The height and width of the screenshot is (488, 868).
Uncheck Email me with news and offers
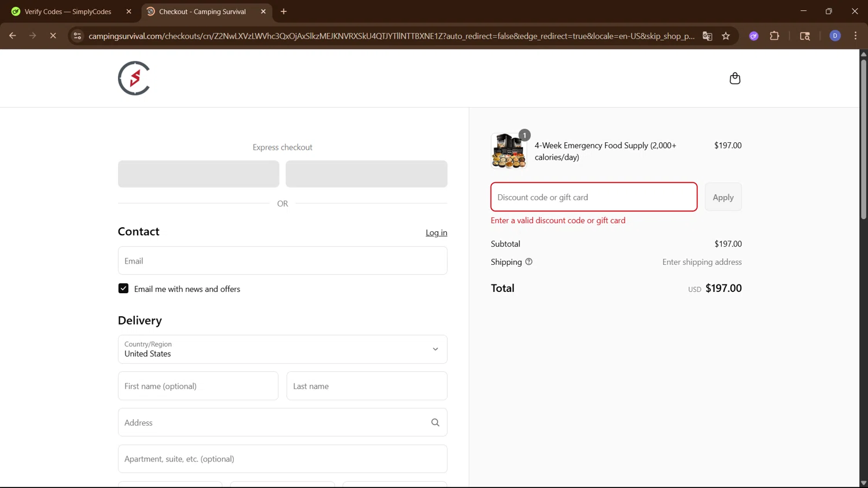coord(123,289)
